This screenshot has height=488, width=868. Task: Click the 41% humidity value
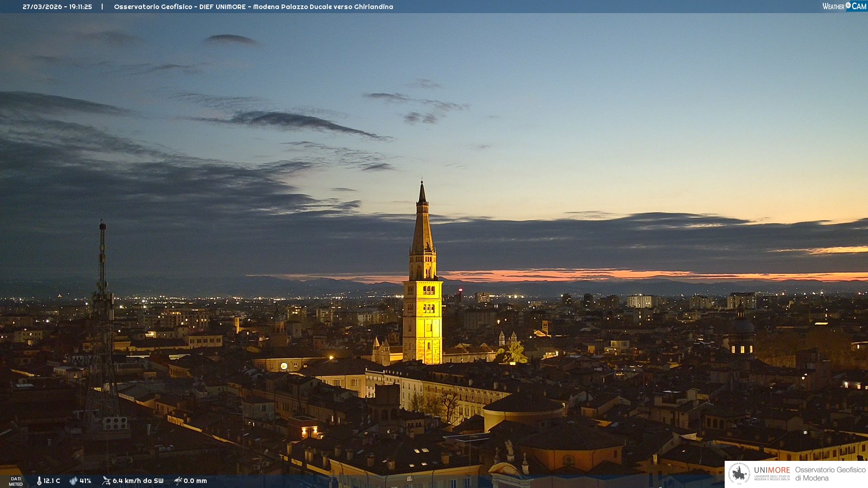coord(85,481)
